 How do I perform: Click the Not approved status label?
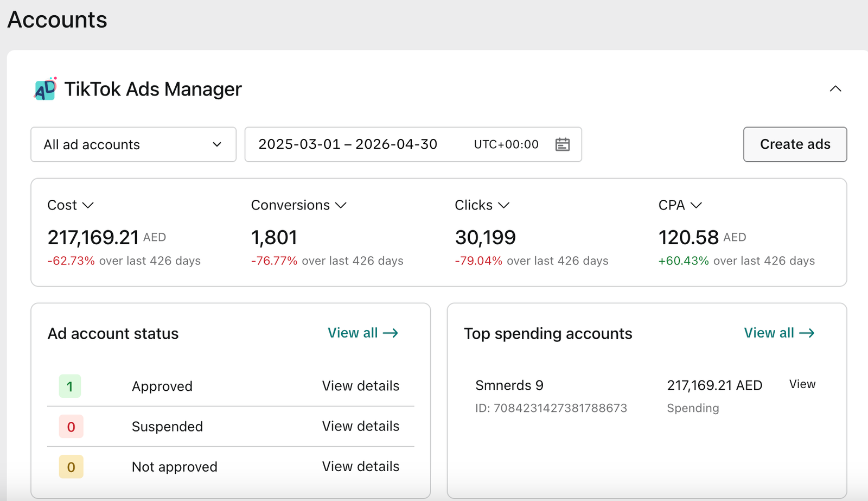pos(175,467)
